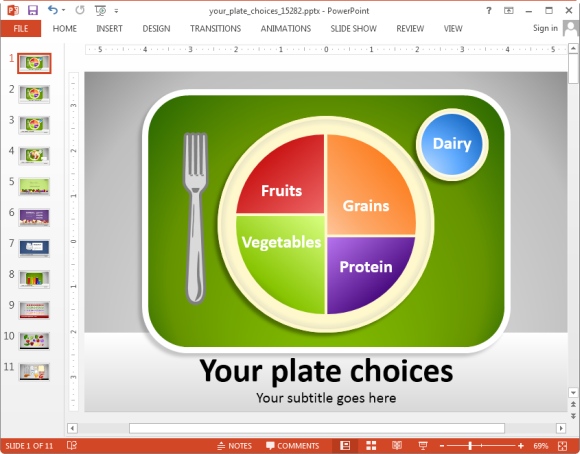
Task: Open the ANIMATIONS tab
Action: tap(286, 28)
